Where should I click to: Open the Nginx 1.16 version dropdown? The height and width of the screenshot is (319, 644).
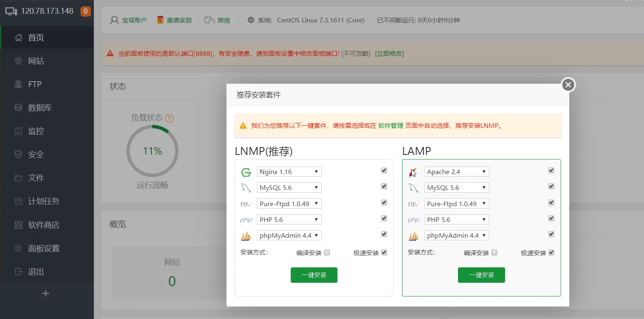(289, 172)
